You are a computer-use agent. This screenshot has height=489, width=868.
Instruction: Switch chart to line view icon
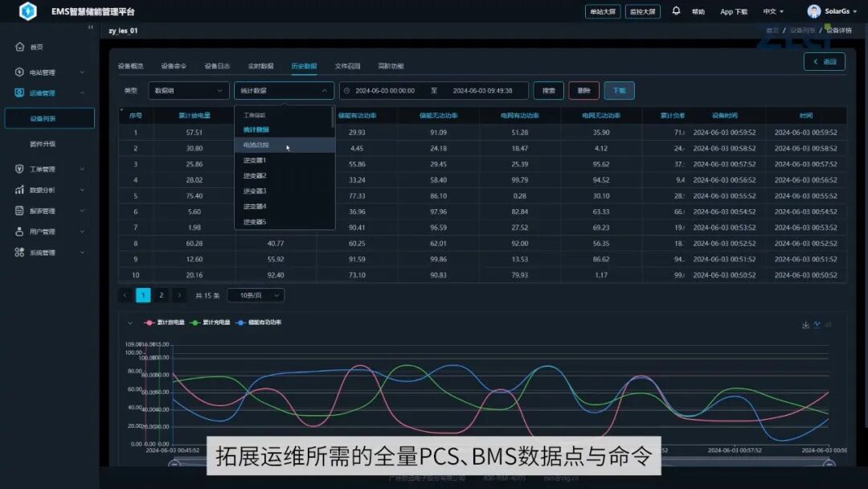coord(817,324)
